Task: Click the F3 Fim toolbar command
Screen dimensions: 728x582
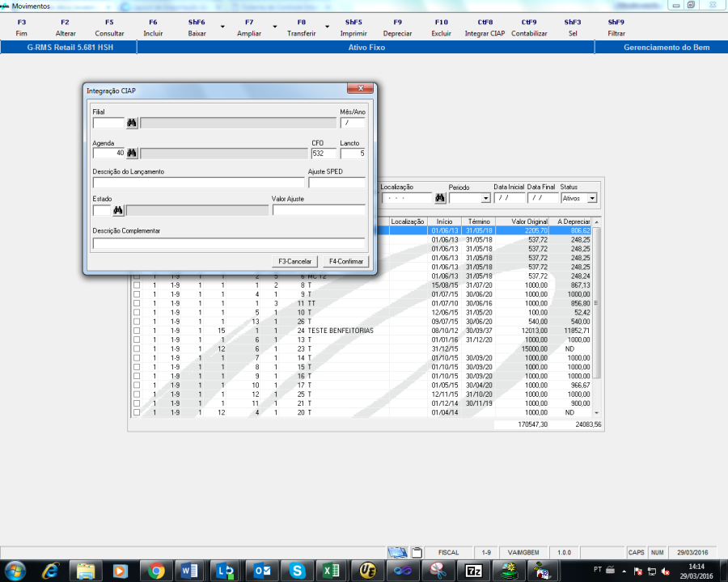Action: pyautogui.click(x=21, y=27)
